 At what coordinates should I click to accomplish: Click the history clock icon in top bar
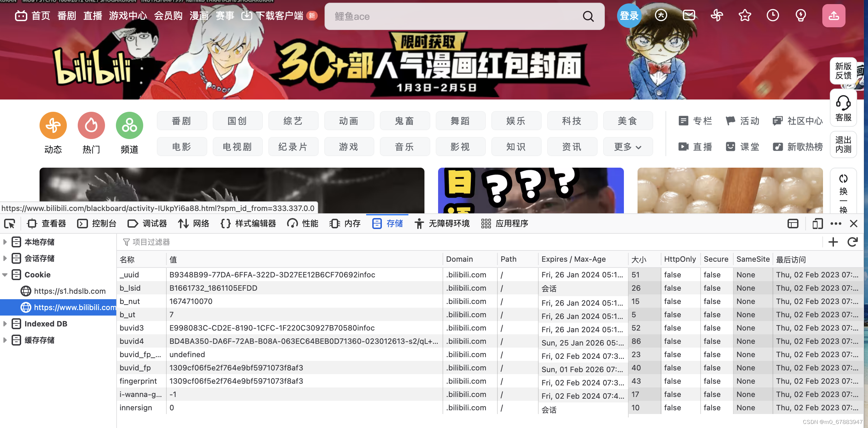773,15
